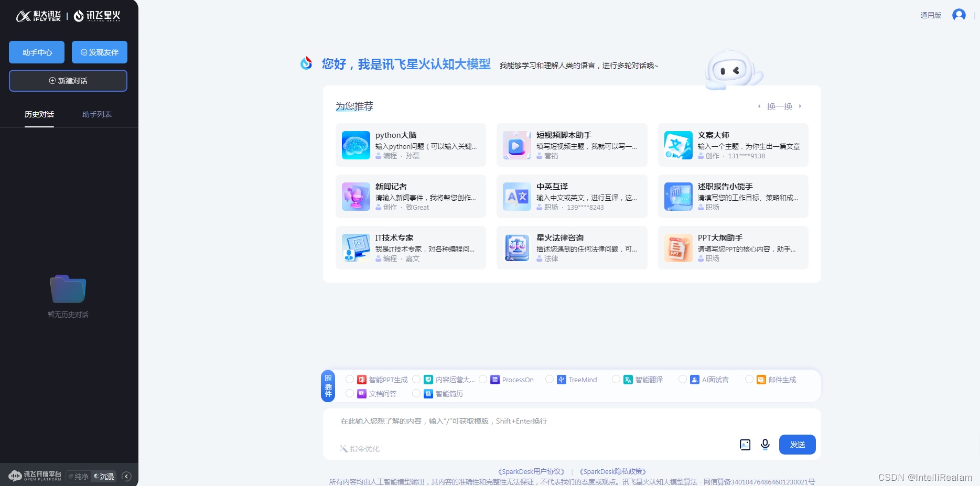Click the 智能PPT生成 plugin icon

point(362,380)
